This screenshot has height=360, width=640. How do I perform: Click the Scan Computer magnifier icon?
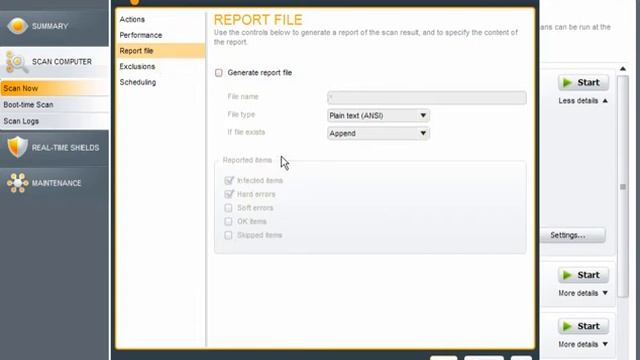click(x=16, y=62)
